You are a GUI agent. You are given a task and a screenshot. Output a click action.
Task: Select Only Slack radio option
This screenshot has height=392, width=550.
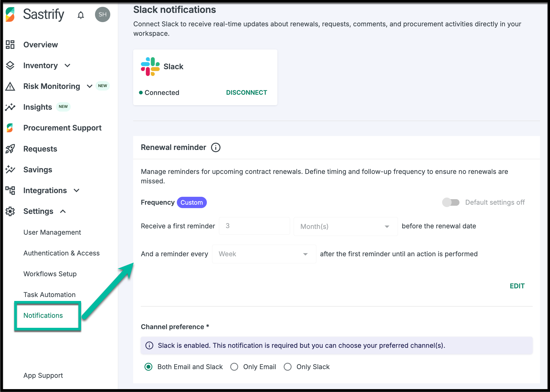point(288,367)
